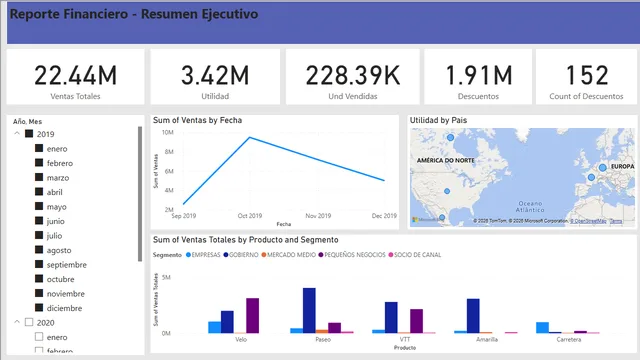Select the Count of Descuentos card
The width and height of the screenshot is (640, 360).
587,77
